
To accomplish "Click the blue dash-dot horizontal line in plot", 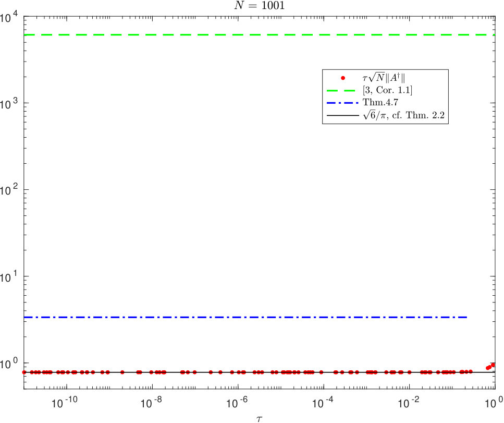I will (x=245, y=318).
